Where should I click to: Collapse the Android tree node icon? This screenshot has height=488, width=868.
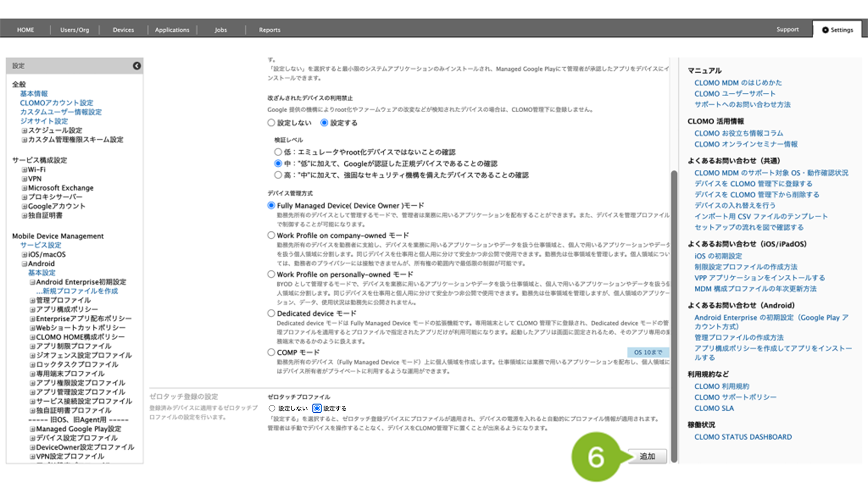point(24,264)
